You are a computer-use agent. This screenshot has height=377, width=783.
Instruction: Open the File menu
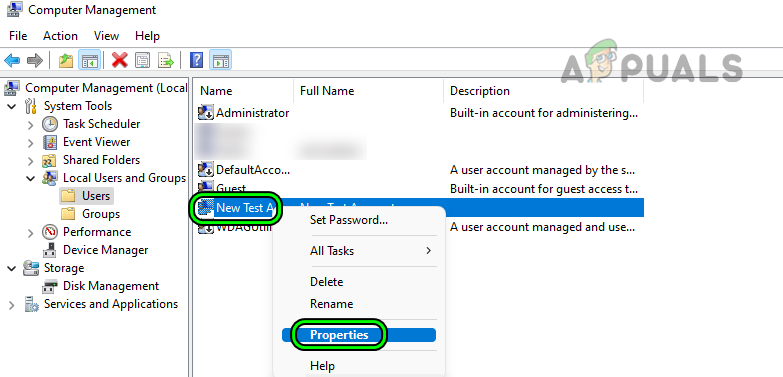[x=18, y=36]
